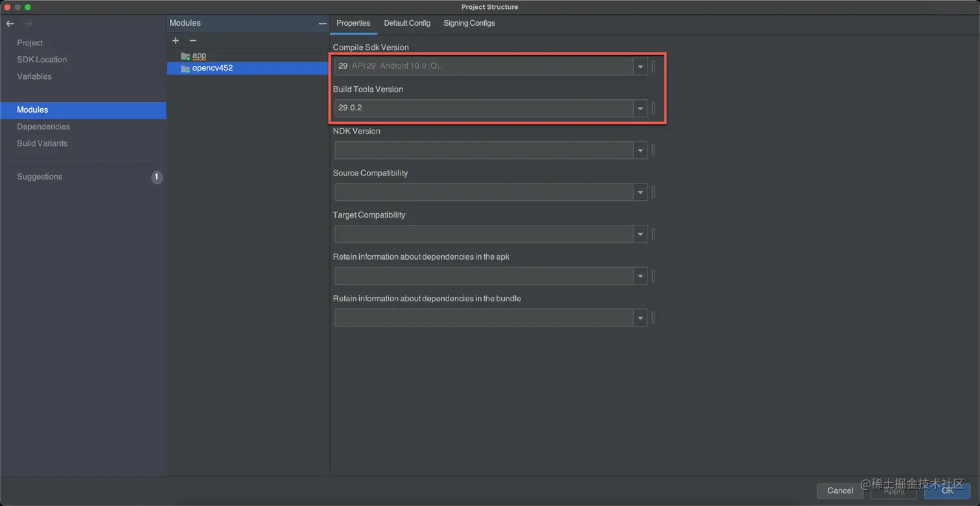980x506 pixels.
Task: Click the variable binding marker beside Target Compatibility
Action: click(653, 234)
